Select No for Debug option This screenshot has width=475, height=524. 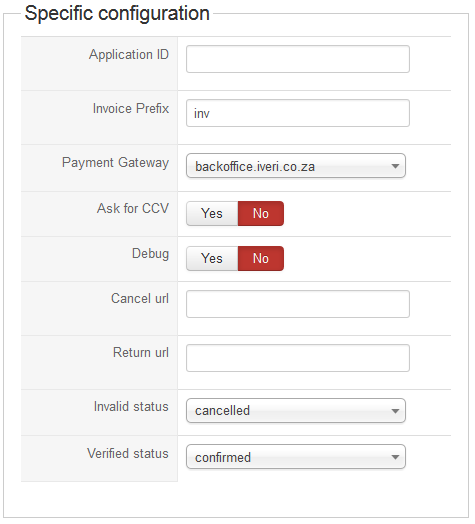pyautogui.click(x=261, y=259)
